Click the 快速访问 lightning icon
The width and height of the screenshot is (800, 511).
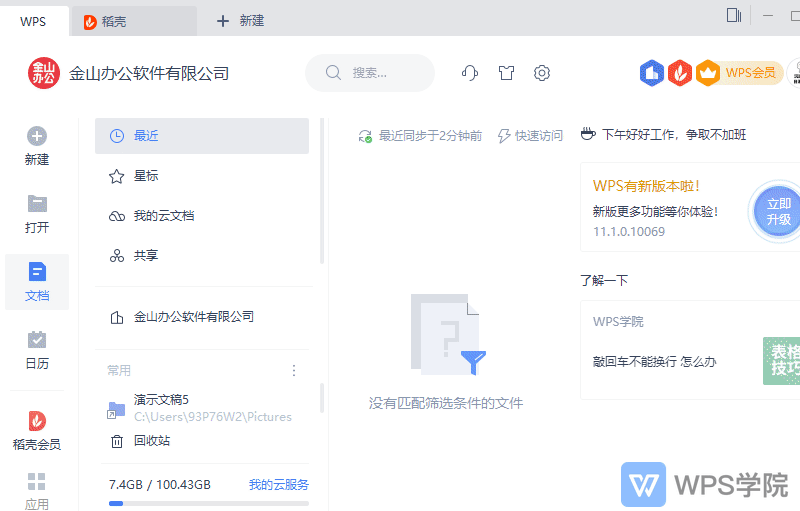point(504,136)
